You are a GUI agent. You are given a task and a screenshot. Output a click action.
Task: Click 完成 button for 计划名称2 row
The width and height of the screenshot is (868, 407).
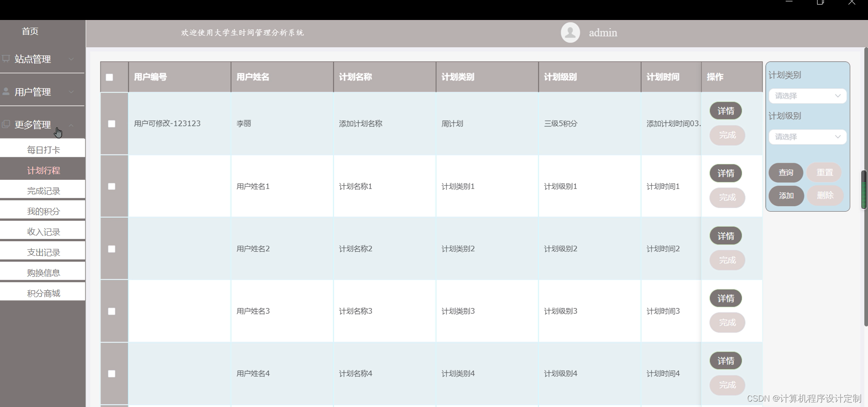coord(727,260)
